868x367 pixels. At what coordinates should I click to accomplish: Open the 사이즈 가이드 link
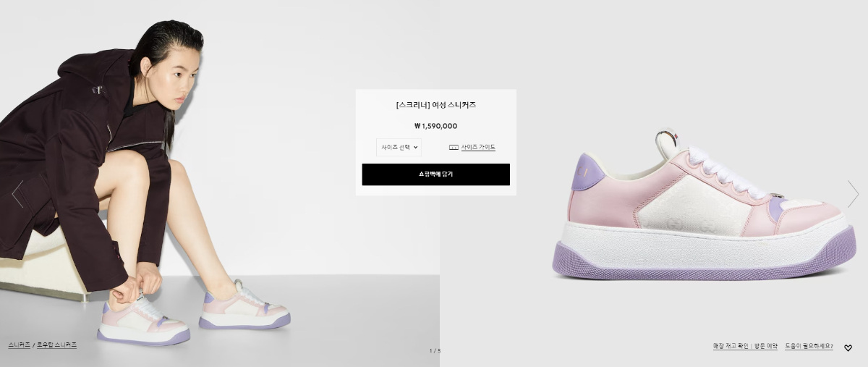coord(478,147)
